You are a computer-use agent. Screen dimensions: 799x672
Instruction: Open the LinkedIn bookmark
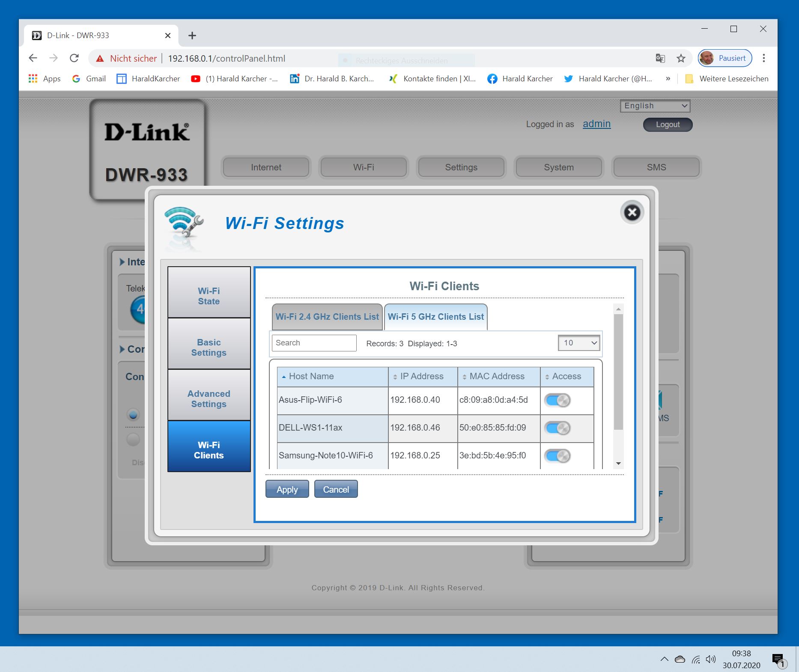click(x=332, y=79)
